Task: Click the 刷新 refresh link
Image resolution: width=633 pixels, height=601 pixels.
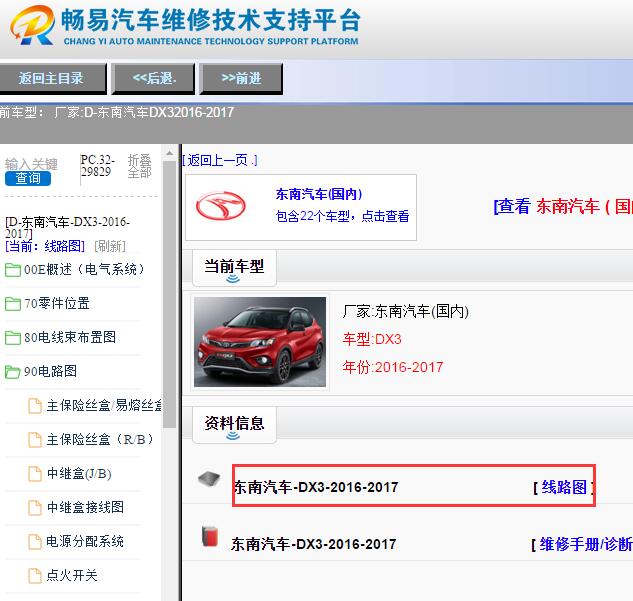Action: [x=110, y=246]
